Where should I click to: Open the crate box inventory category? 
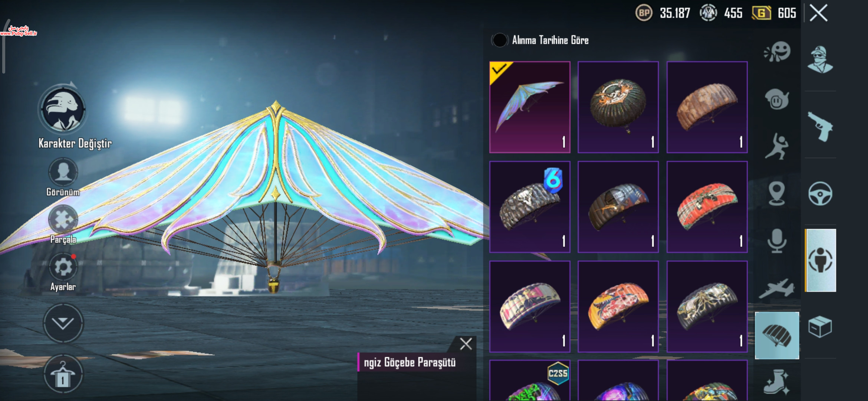pos(820,327)
